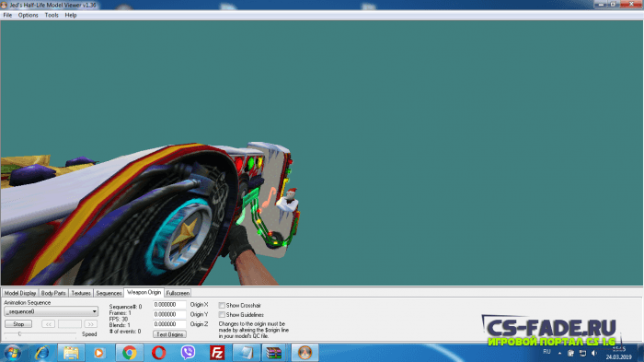Image resolution: width=644 pixels, height=362 pixels.
Task: Open WinRAR from the taskbar
Action: 274,353
